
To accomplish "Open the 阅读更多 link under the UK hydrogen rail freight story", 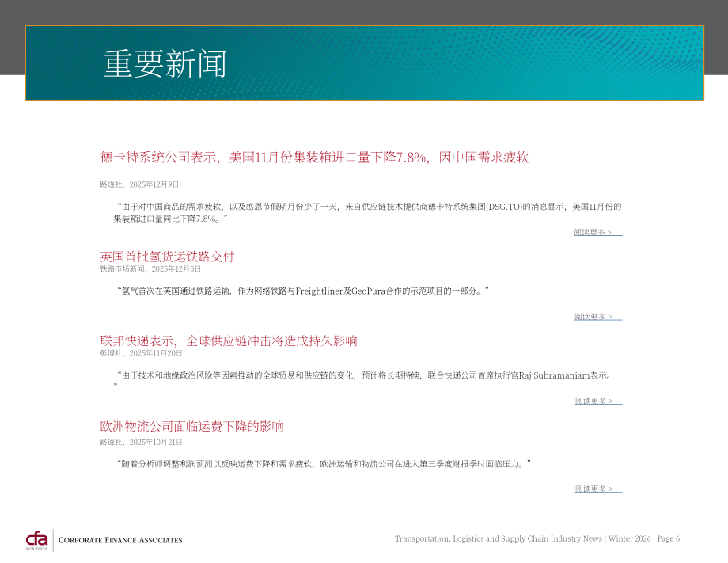I will click(x=598, y=316).
